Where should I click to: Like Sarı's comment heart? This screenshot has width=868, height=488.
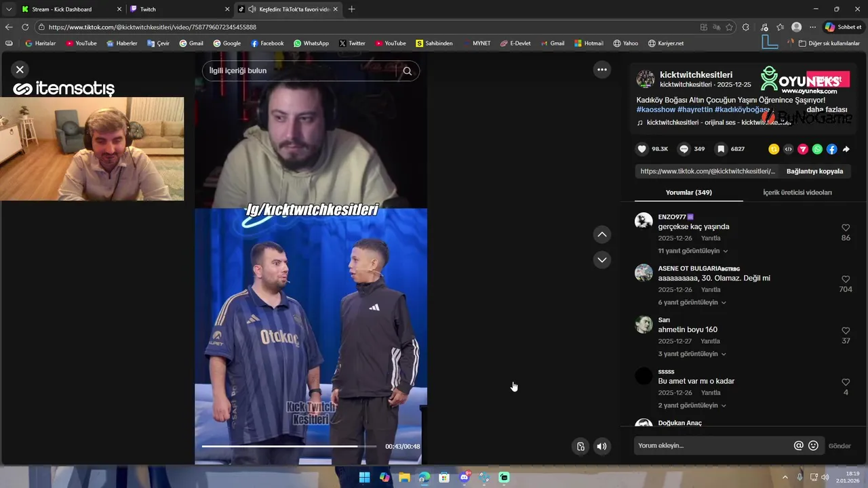click(846, 331)
